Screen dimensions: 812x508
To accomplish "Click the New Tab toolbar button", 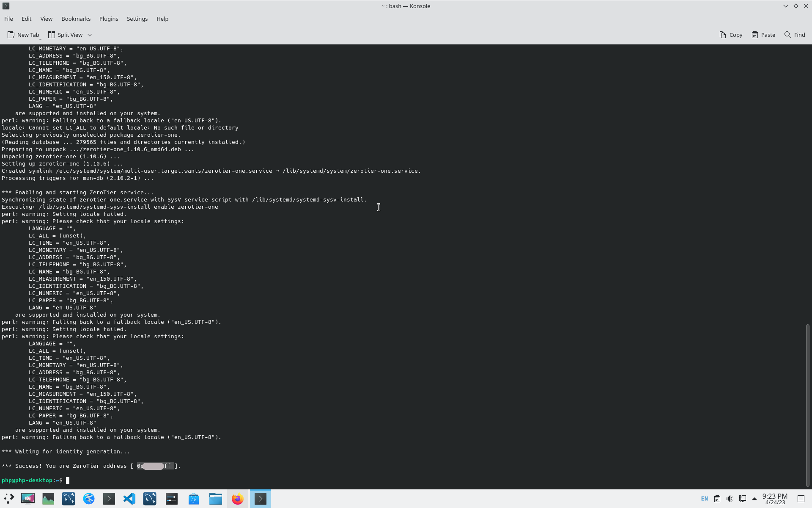I will (23, 35).
